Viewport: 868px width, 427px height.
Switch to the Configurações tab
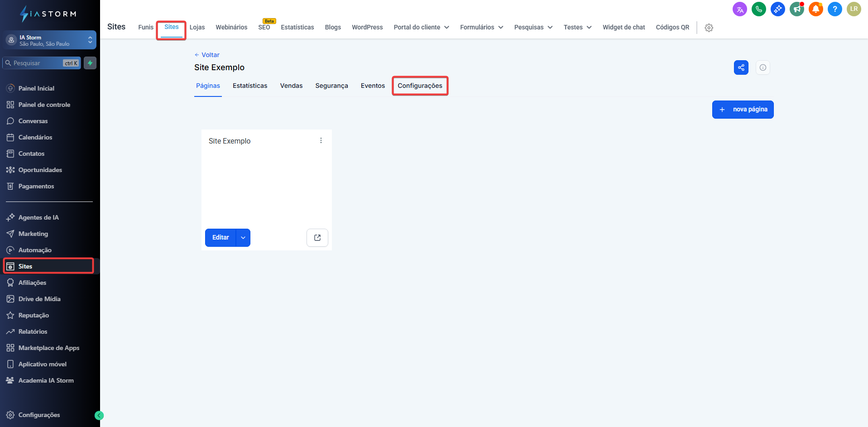[x=420, y=86]
